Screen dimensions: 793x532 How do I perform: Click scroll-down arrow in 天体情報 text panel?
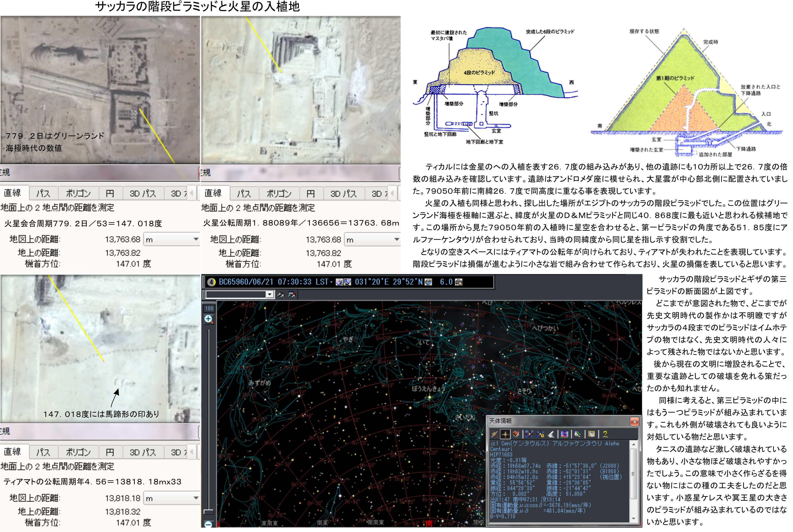click(634, 519)
